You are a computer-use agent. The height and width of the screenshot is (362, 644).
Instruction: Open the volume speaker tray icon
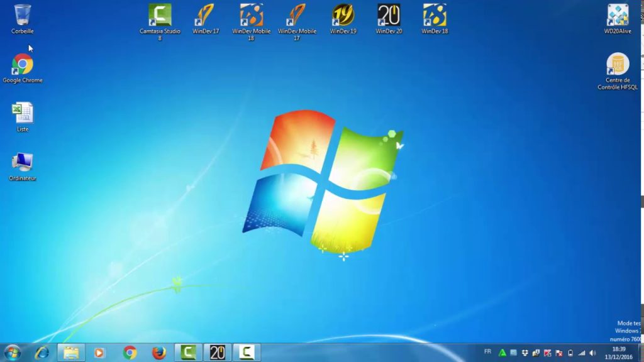pyautogui.click(x=592, y=353)
